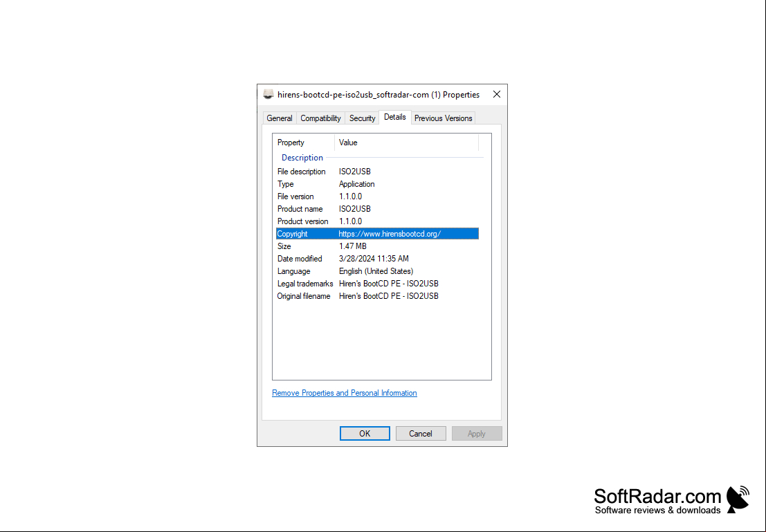Close the Properties dialog
766x532 pixels.
[497, 94]
